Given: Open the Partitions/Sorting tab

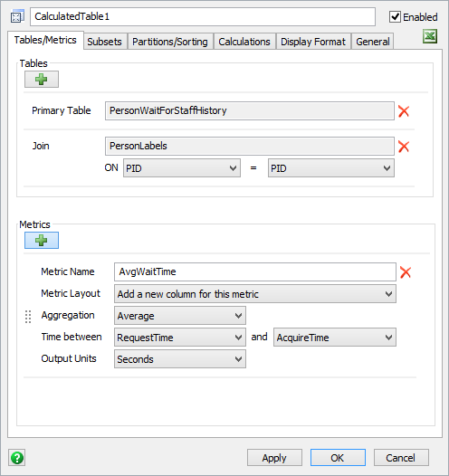Looking at the screenshot, I should tap(170, 42).
